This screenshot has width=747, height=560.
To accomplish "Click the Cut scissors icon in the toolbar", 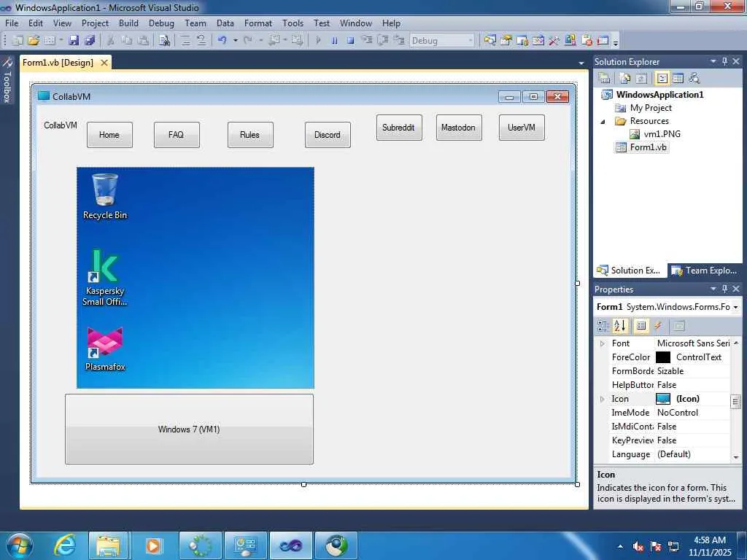I will [111, 41].
